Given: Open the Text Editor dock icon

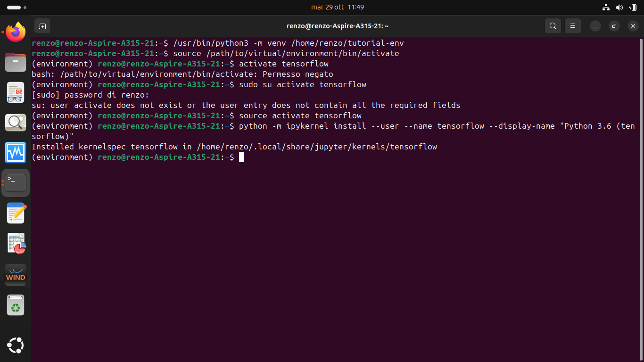Looking at the screenshot, I should point(16,213).
